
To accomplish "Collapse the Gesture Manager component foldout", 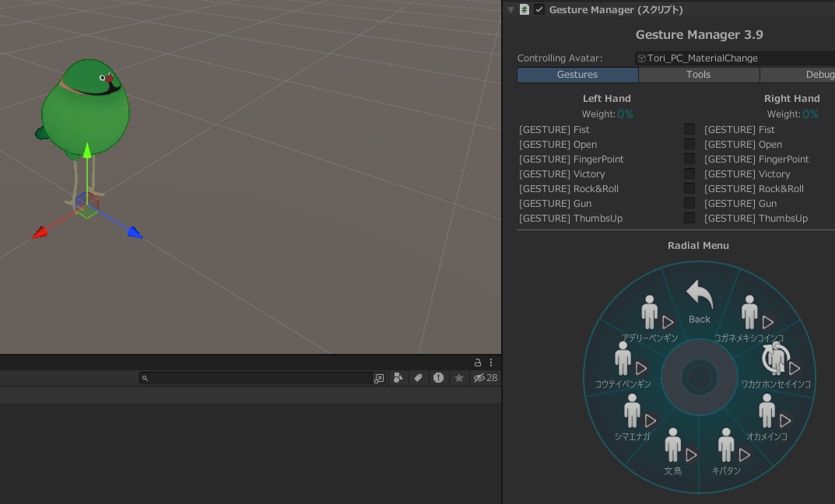I will [510, 9].
